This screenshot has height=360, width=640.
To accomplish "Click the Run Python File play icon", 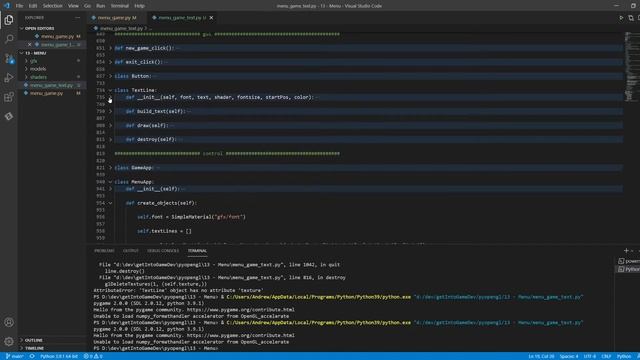I will pyautogui.click(x=621, y=18).
